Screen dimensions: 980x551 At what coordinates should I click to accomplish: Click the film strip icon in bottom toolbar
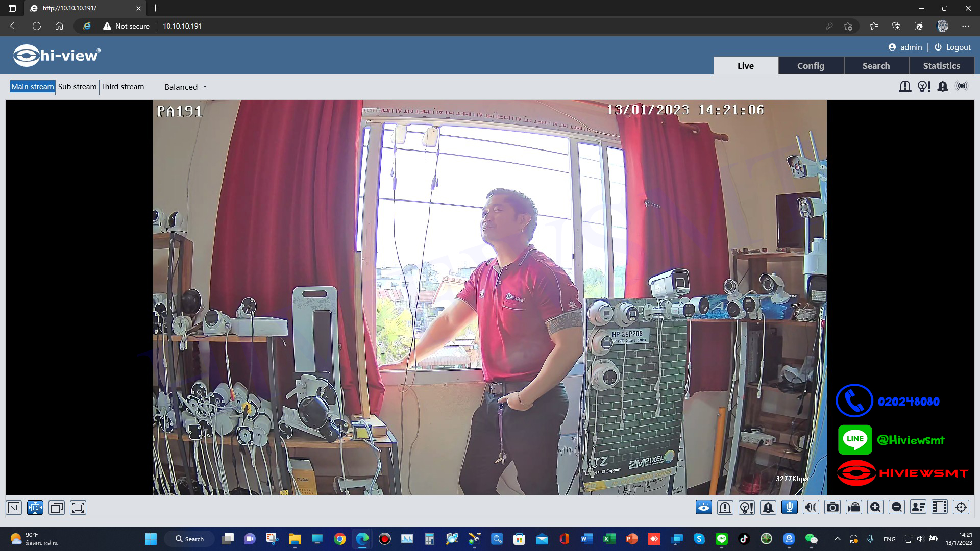tap(940, 507)
